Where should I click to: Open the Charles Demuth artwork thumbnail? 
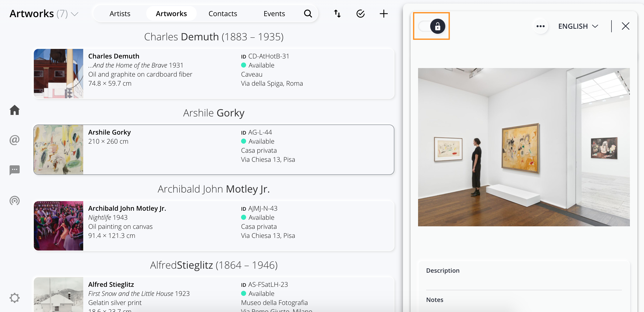[58, 74]
